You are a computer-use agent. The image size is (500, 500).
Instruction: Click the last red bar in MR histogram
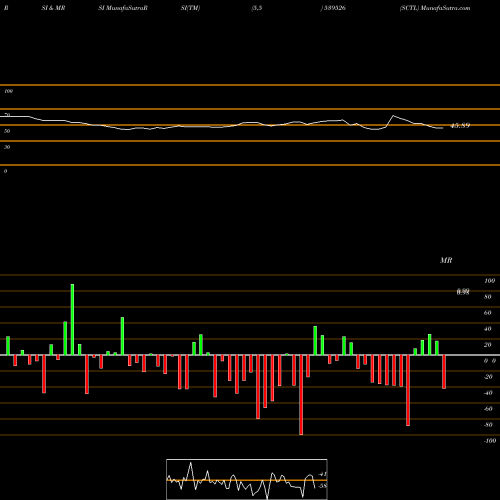[444, 372]
